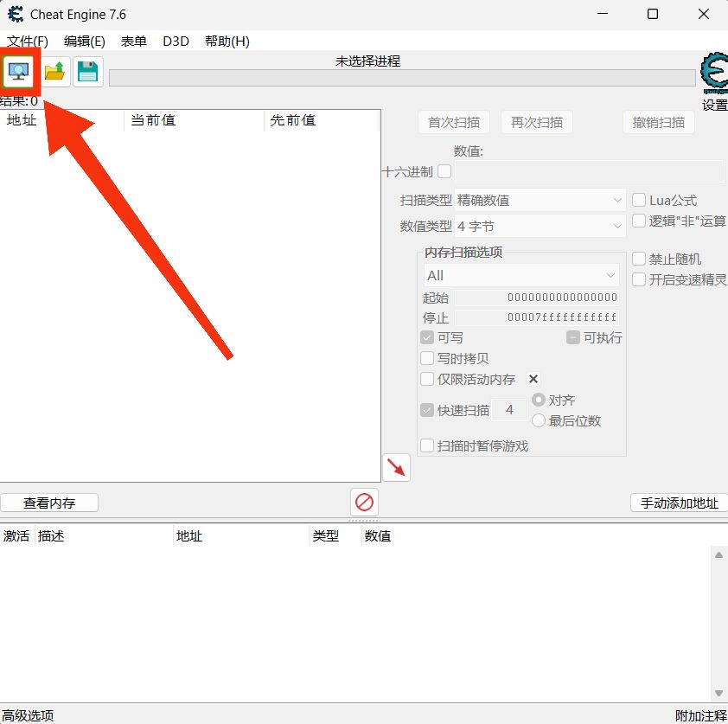Open the 表单 menu

point(134,42)
